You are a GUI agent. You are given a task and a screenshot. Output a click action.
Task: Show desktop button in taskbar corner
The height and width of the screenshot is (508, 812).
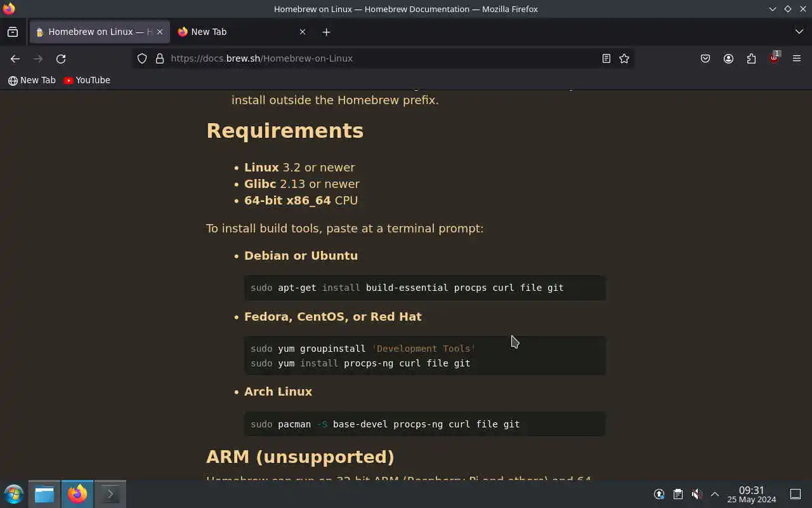(796, 494)
